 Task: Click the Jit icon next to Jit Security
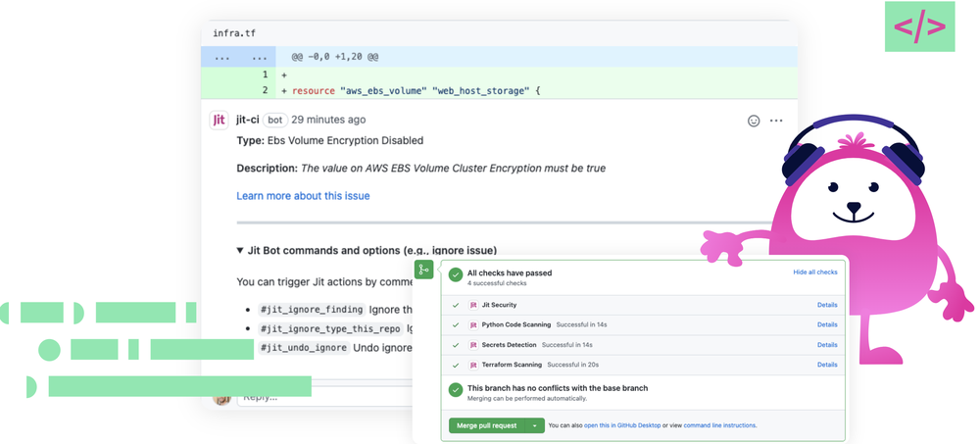coord(473,305)
